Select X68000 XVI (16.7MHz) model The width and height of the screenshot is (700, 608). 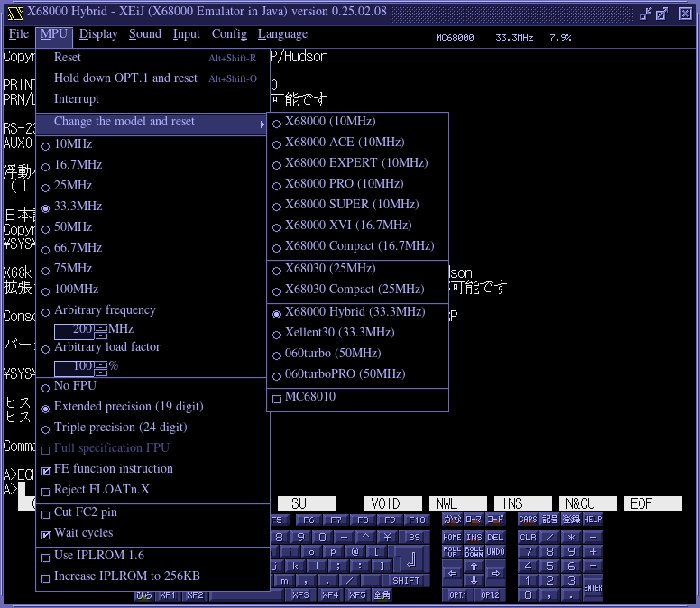pyautogui.click(x=357, y=225)
